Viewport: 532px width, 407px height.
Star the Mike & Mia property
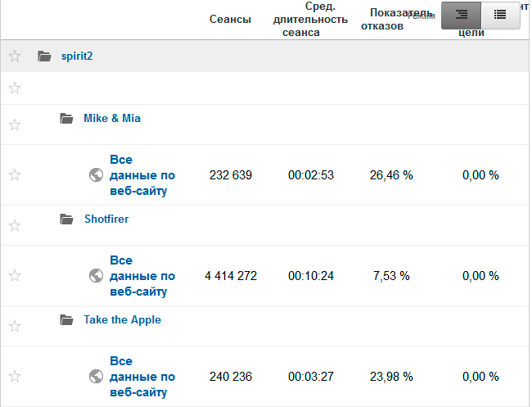point(14,124)
